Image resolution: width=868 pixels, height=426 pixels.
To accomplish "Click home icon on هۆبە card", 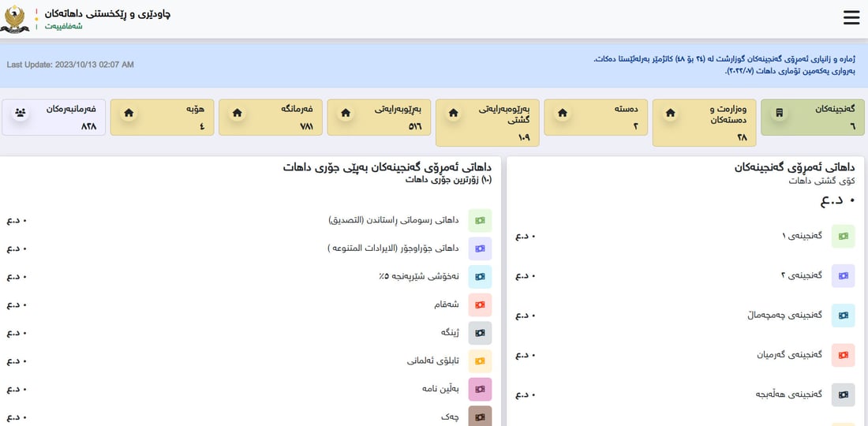I will tap(129, 113).
